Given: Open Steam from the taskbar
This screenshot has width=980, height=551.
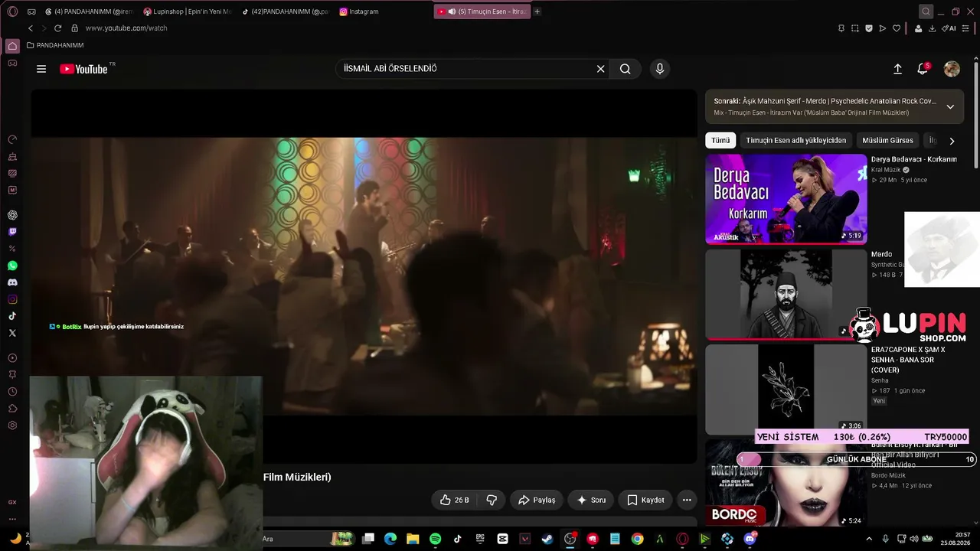Looking at the screenshot, I should coord(547,539).
